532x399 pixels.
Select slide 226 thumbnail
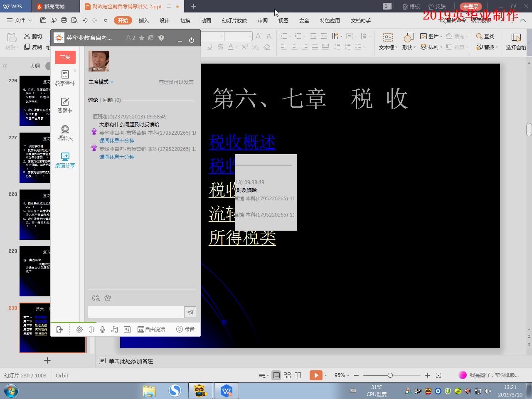(x=35, y=101)
